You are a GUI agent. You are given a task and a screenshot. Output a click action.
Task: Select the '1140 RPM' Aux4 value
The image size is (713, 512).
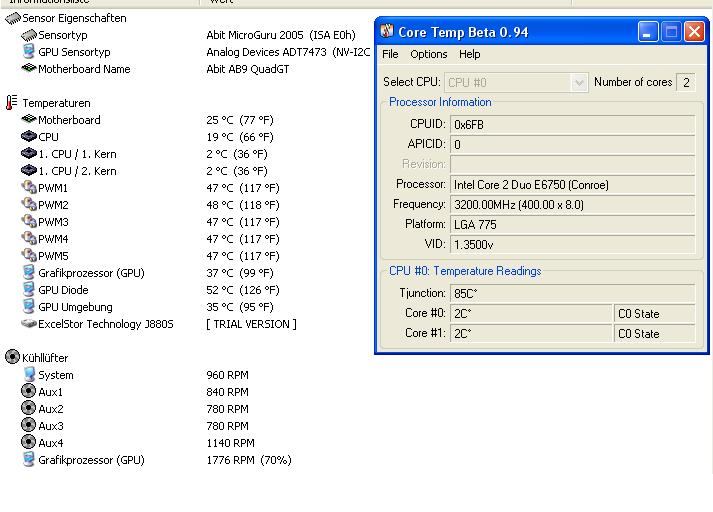[230, 443]
